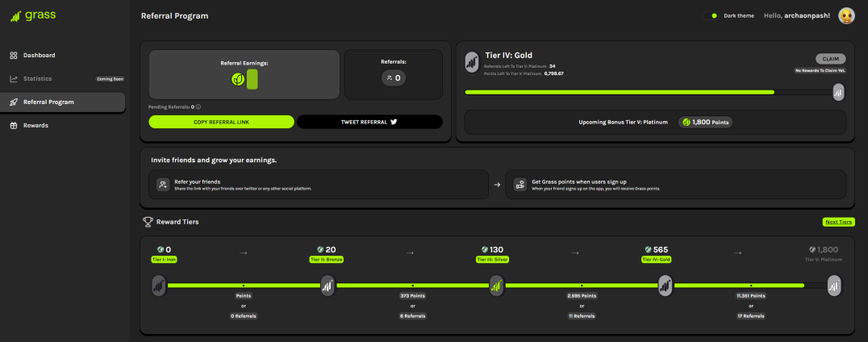The image size is (868, 342).
Task: Click the Reward Tiers trophy icon
Action: (x=148, y=222)
